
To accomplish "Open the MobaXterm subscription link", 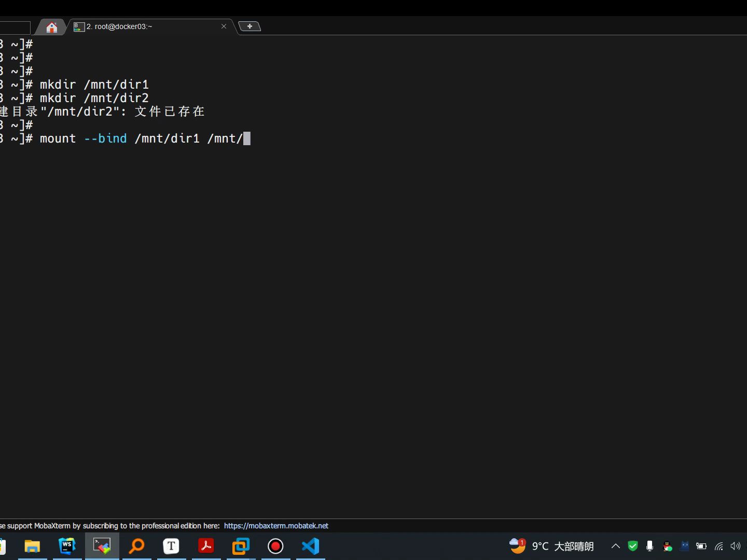I will [276, 525].
